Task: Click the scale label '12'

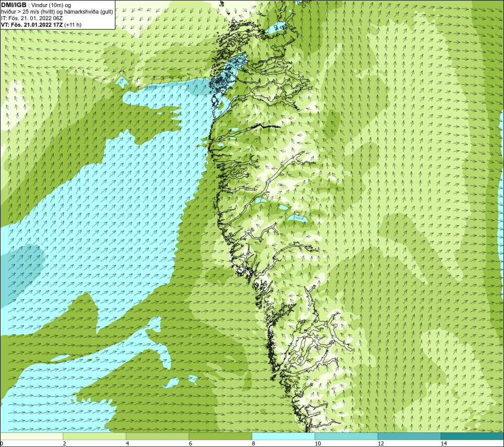Action: [381, 443]
